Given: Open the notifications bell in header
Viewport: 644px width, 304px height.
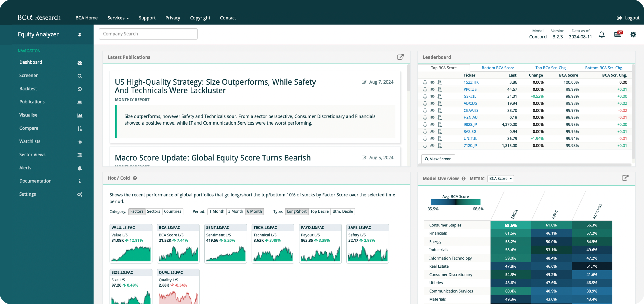Looking at the screenshot, I should (x=602, y=34).
